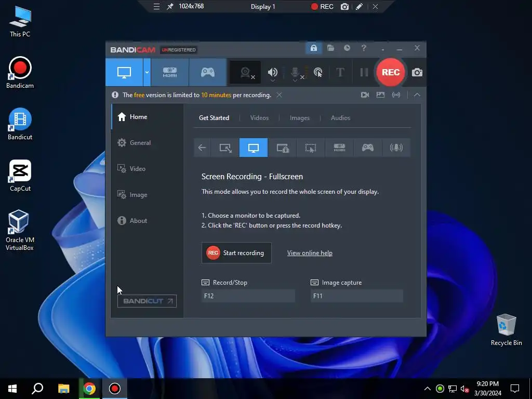Viewport: 532px width, 399px height.
Task: Expand the screen recording mode dropdown arrow
Action: (147, 72)
